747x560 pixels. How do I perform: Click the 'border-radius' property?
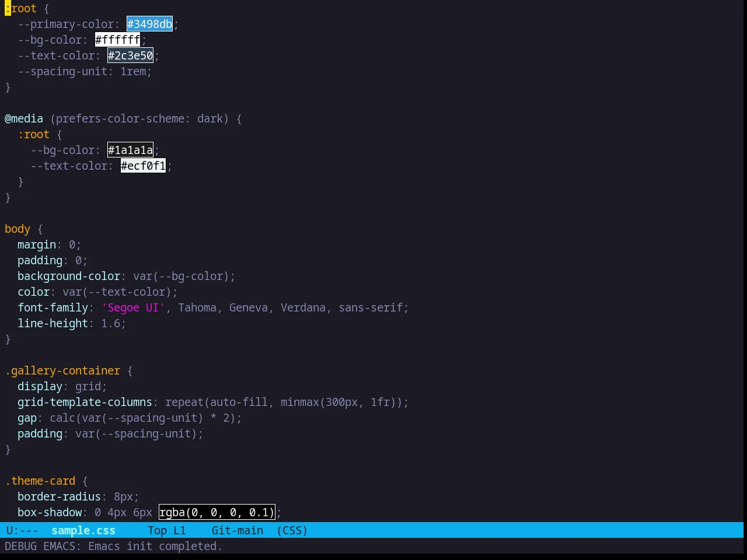59,496
